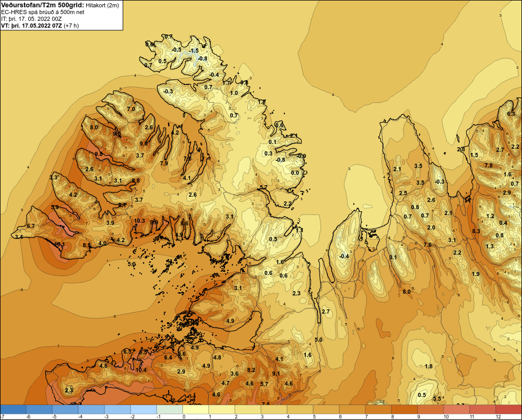Click the '4.7' temperature value
This screenshot has height=420, width=522.
click(x=226, y=383)
